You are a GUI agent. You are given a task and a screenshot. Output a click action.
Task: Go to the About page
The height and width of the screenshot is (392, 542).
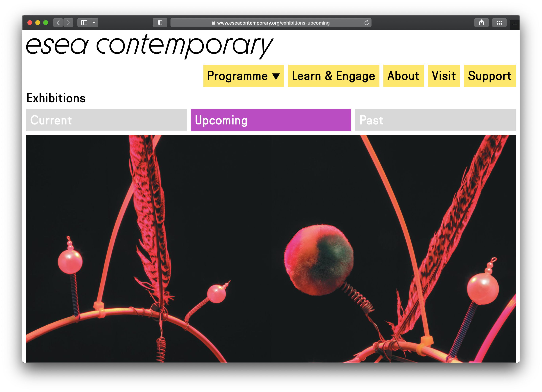pyautogui.click(x=403, y=76)
